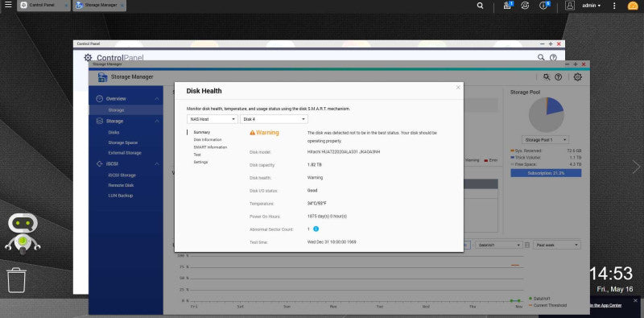Dismiss the App Center notification banner
The image size is (644, 318).
[636, 301]
